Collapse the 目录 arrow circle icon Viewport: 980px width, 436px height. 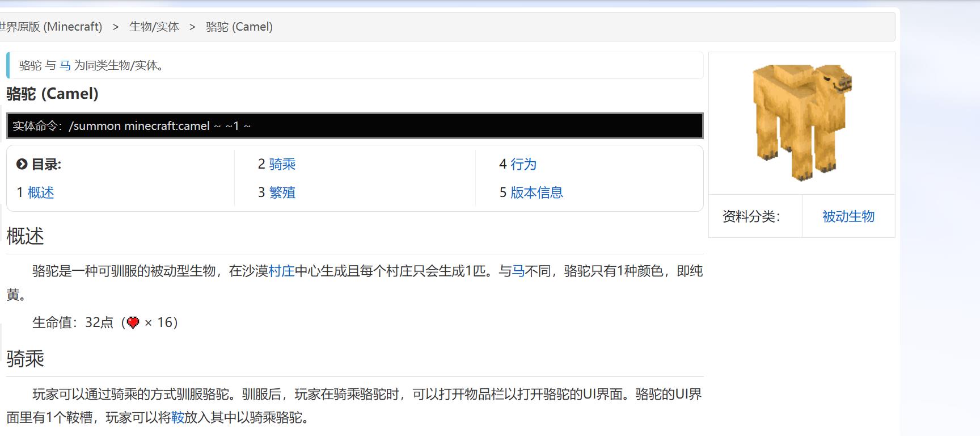click(x=22, y=164)
